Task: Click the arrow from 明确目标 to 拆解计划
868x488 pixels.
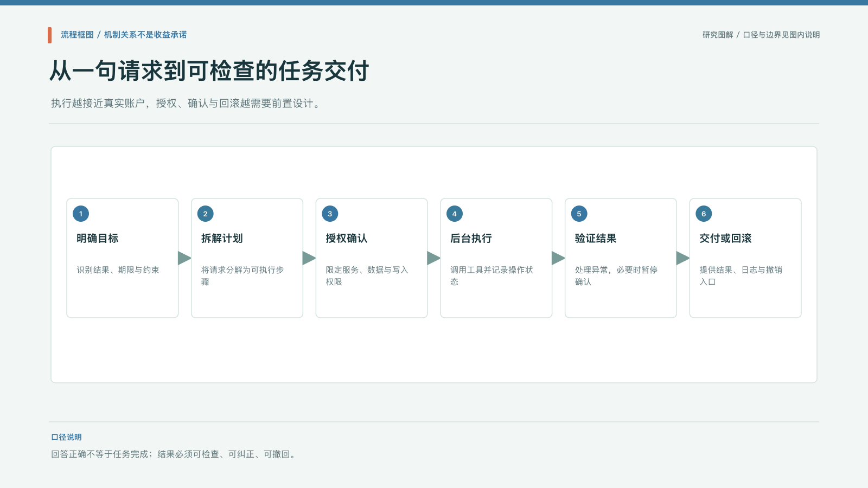Action: click(184, 258)
